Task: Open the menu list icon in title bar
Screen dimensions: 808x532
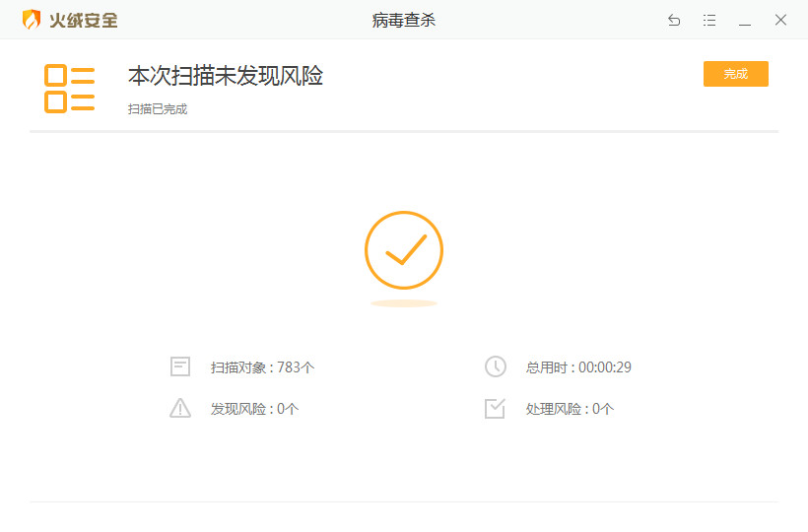Action: (x=709, y=20)
